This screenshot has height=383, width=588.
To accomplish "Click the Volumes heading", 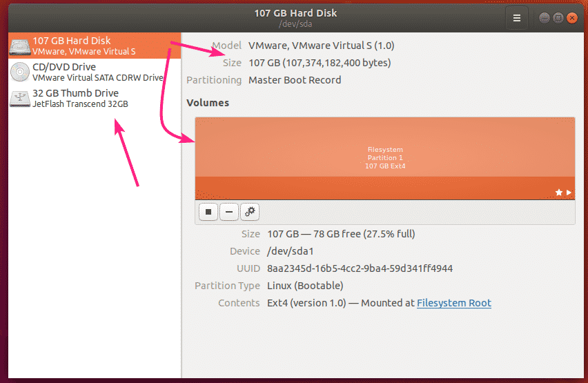I will [x=208, y=103].
